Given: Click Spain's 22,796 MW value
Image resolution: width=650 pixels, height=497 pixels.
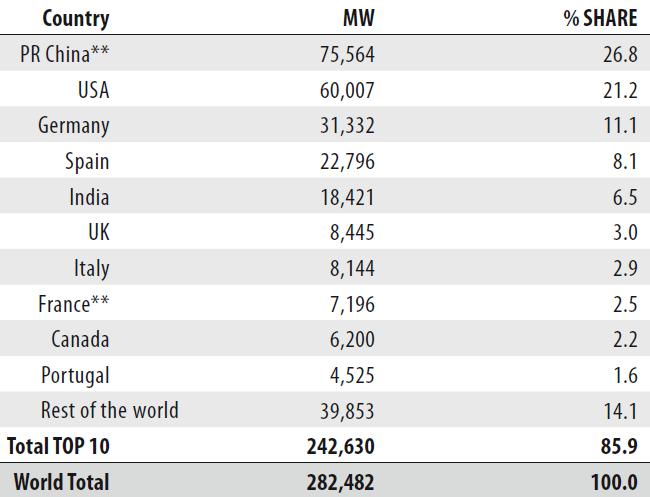Looking at the screenshot, I should click(347, 162).
